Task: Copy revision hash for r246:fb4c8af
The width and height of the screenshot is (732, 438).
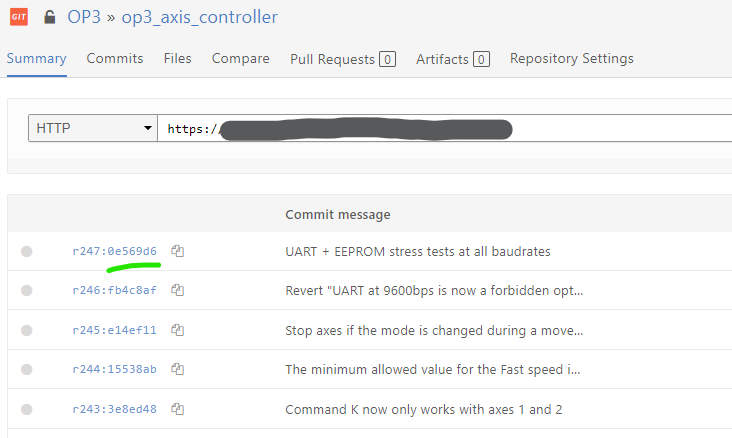Action: tap(177, 290)
